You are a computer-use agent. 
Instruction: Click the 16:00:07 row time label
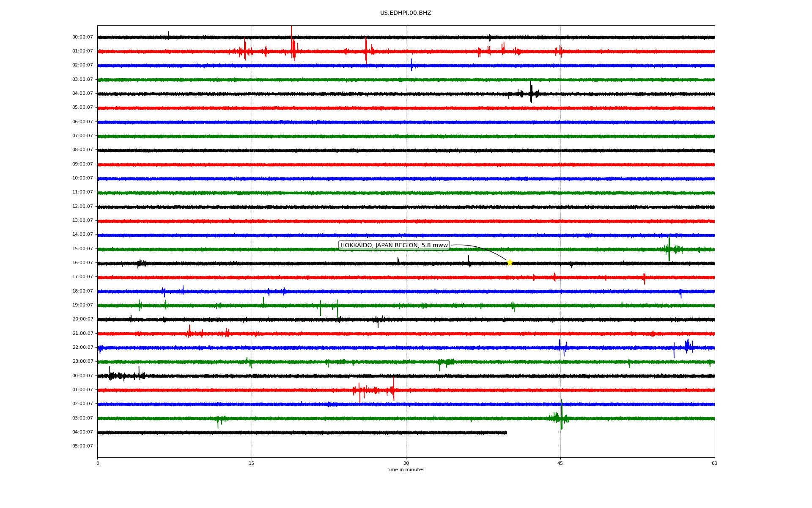coord(82,263)
